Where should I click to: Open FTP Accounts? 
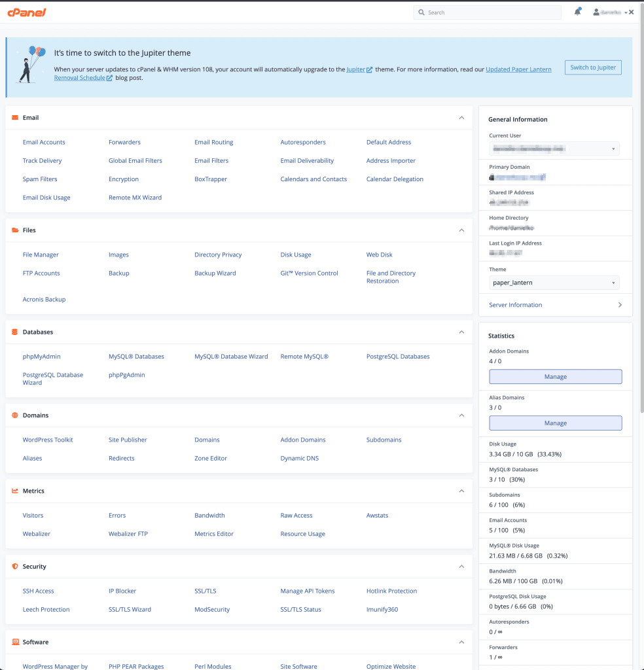pos(41,273)
